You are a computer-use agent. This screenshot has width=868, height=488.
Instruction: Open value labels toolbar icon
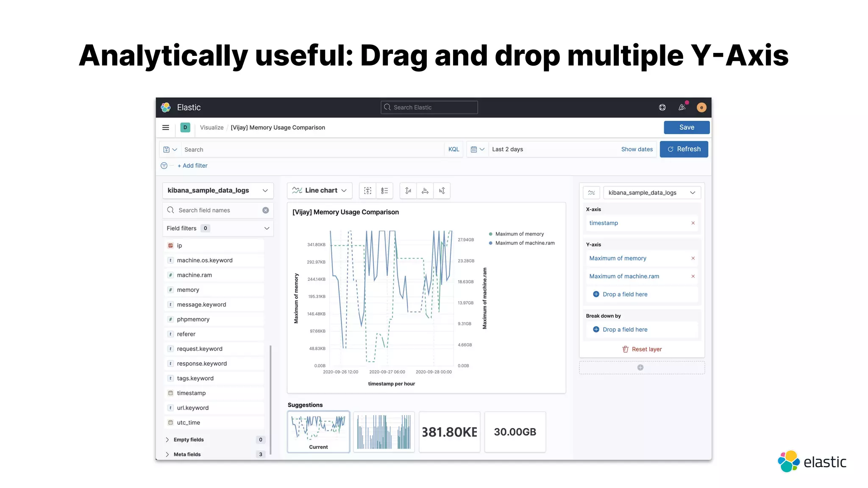pyautogui.click(x=368, y=191)
